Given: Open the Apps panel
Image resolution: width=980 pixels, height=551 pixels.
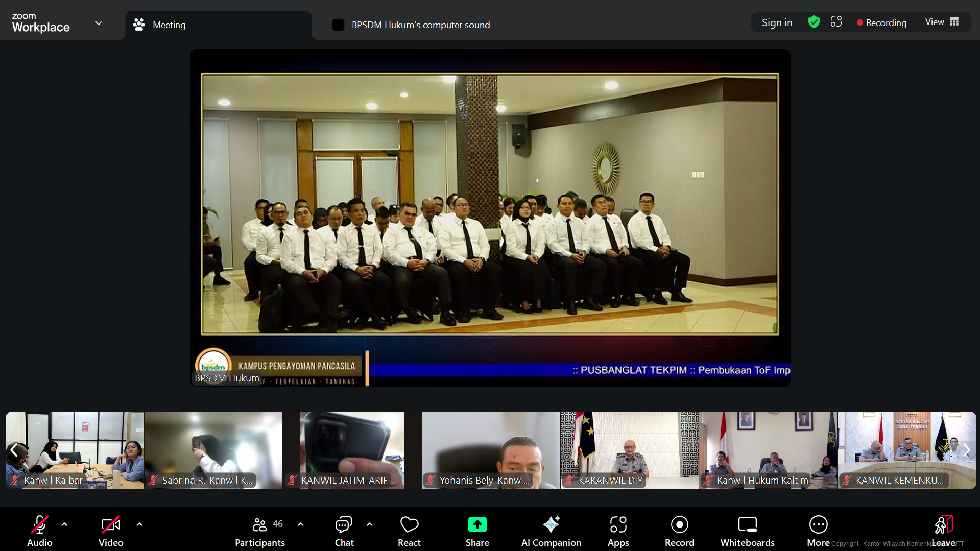Looking at the screenshot, I should point(618,531).
